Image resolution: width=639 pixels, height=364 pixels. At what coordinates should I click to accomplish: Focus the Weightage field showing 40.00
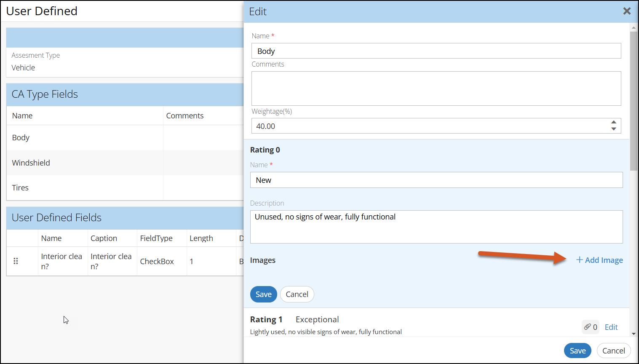pyautogui.click(x=430, y=126)
